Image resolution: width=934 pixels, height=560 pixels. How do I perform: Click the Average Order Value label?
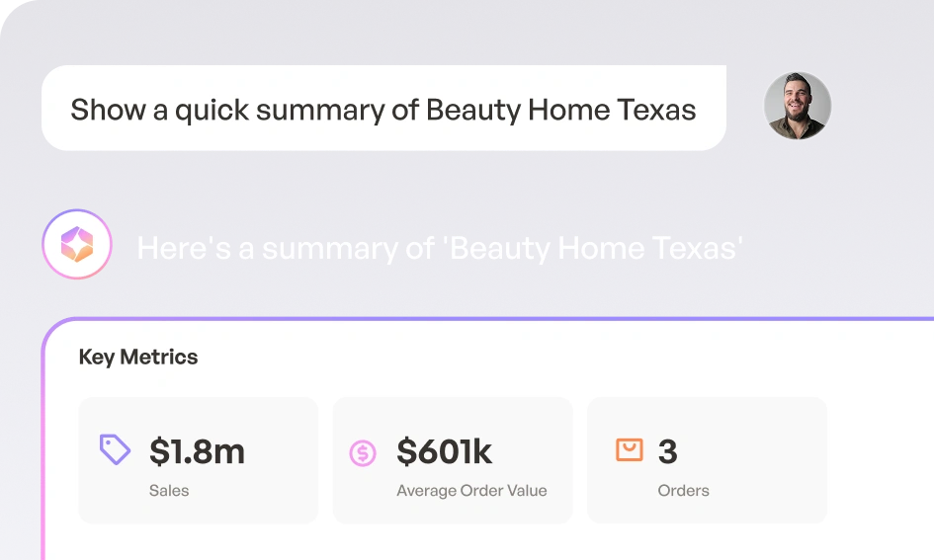tap(471, 490)
